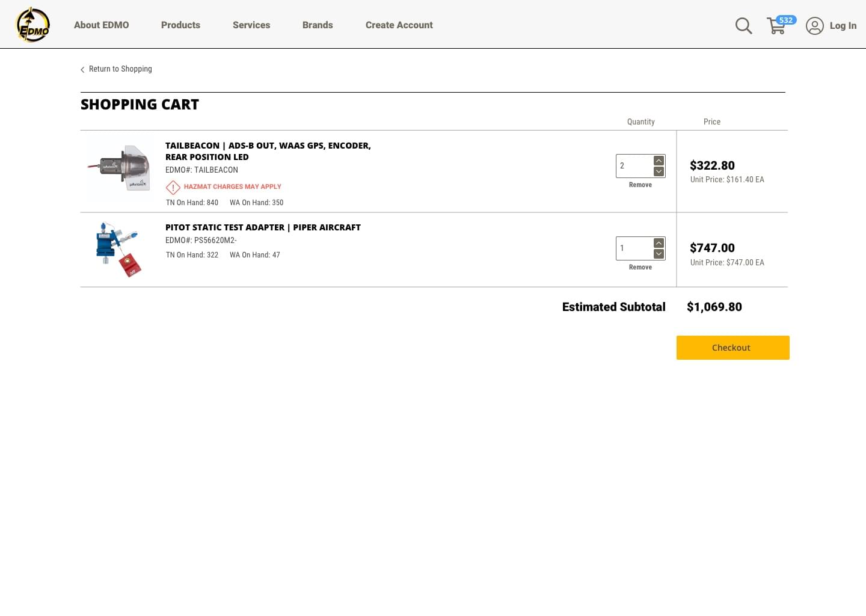This screenshot has height=616, width=866.
Task: Click the Pitot Static Adapter product image
Action: pyautogui.click(x=118, y=249)
